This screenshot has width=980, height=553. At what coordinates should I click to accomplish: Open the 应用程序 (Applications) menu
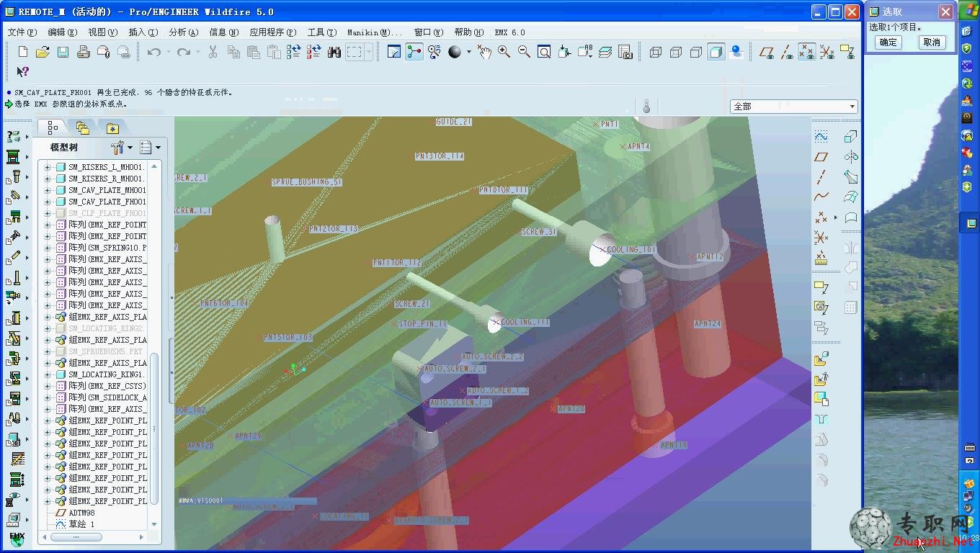272,32
